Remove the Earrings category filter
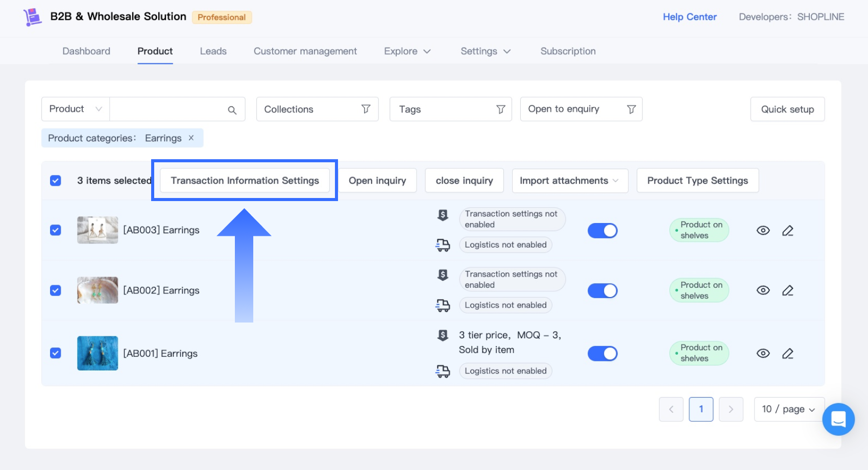868x470 pixels. pos(191,138)
